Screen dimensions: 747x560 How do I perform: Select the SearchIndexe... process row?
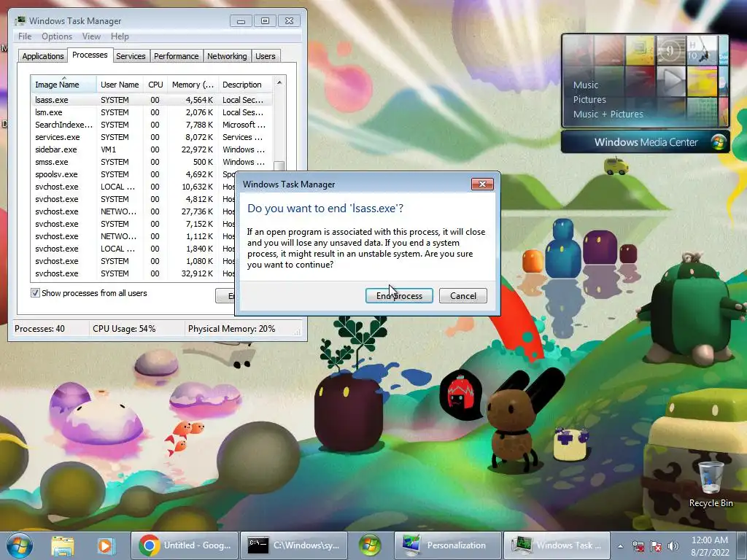[x=151, y=125]
